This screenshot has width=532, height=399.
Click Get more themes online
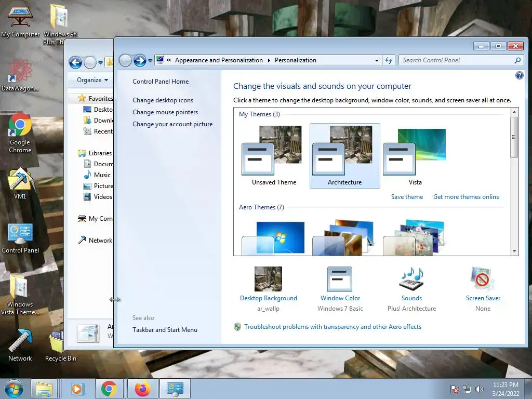pos(466,197)
